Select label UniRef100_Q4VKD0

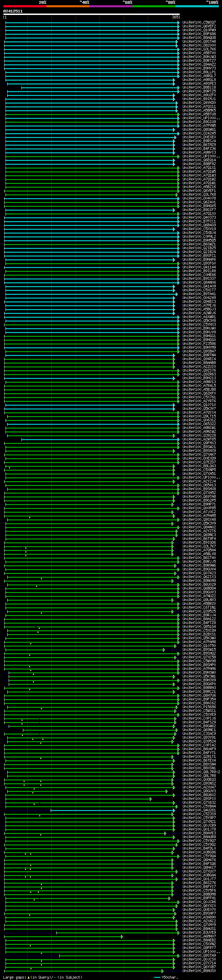(199, 103)
